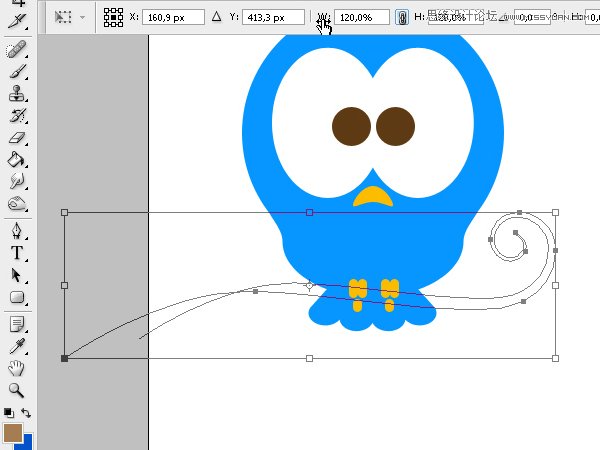The image size is (600, 450).
Task: Reset default foreground and background colors
Action: [9, 413]
